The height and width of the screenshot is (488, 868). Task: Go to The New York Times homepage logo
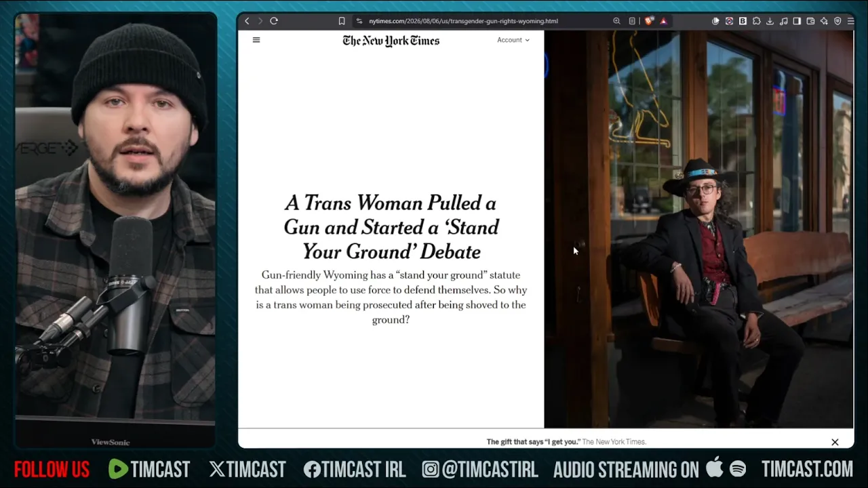391,41
